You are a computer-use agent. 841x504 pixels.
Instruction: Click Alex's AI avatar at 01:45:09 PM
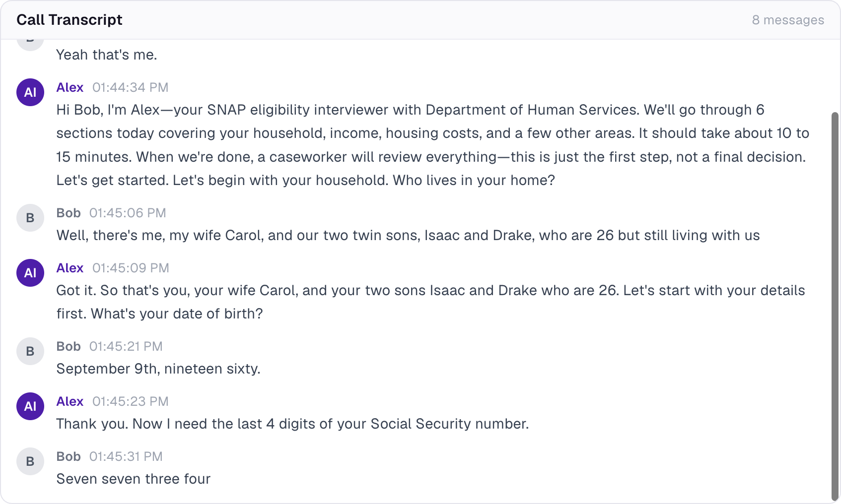pyautogui.click(x=30, y=273)
